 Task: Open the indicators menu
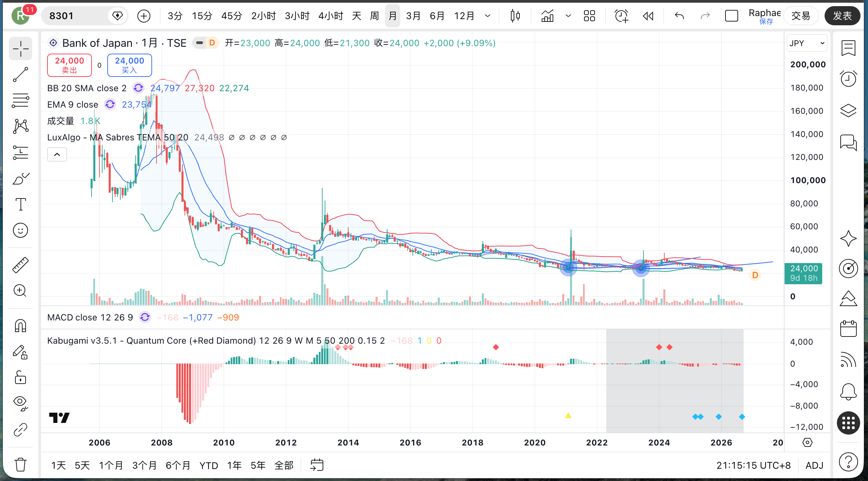[547, 16]
